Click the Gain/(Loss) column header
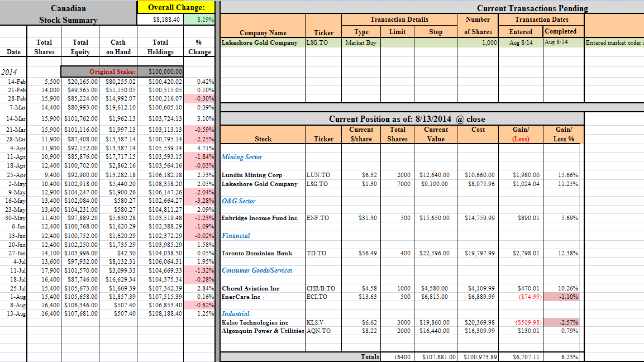The width and height of the screenshot is (644, 362). pyautogui.click(x=521, y=134)
